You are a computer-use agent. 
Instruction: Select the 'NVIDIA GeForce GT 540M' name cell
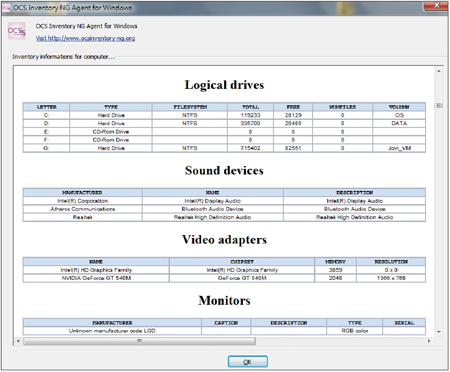coord(96,278)
